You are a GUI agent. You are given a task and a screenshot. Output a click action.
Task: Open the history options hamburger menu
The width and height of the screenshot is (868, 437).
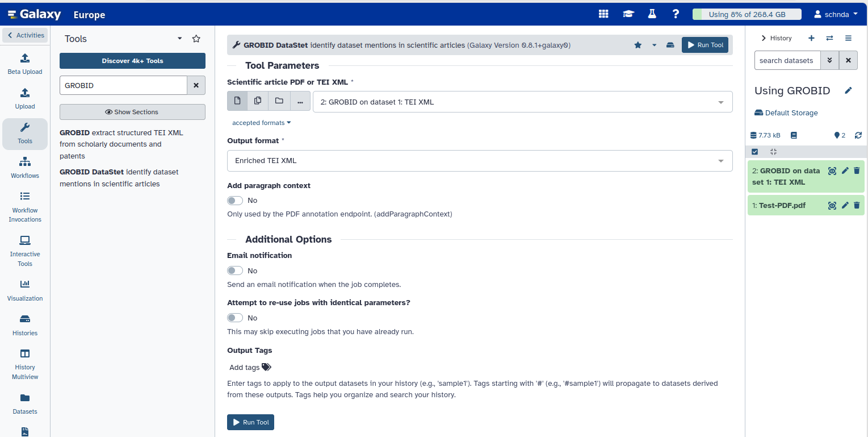[x=848, y=38]
